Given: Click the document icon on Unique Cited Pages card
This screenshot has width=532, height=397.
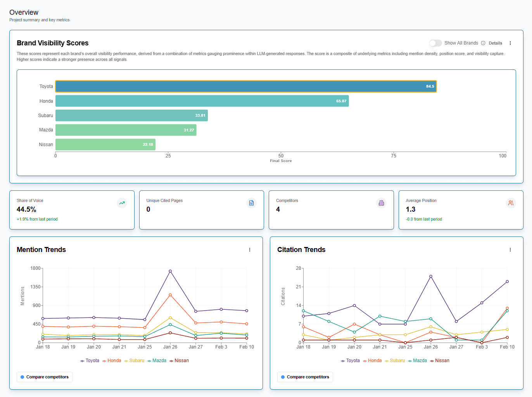Looking at the screenshot, I should coord(251,203).
